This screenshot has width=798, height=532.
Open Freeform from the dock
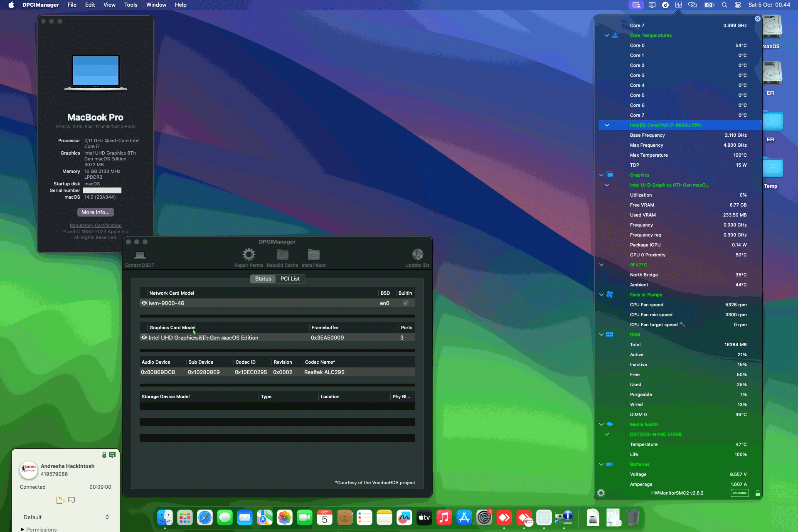[x=404, y=517]
